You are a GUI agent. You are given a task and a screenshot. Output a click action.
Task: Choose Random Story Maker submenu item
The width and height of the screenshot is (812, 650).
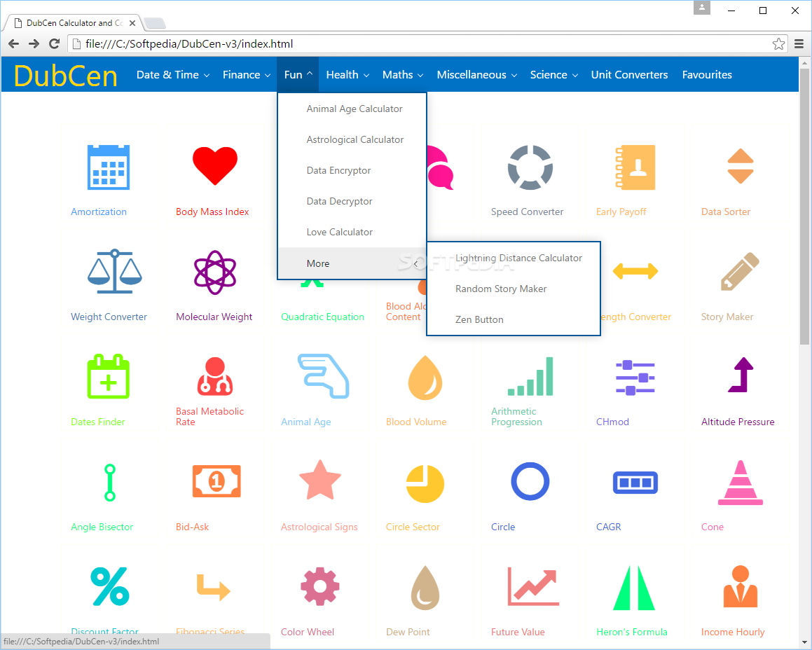[514, 289]
